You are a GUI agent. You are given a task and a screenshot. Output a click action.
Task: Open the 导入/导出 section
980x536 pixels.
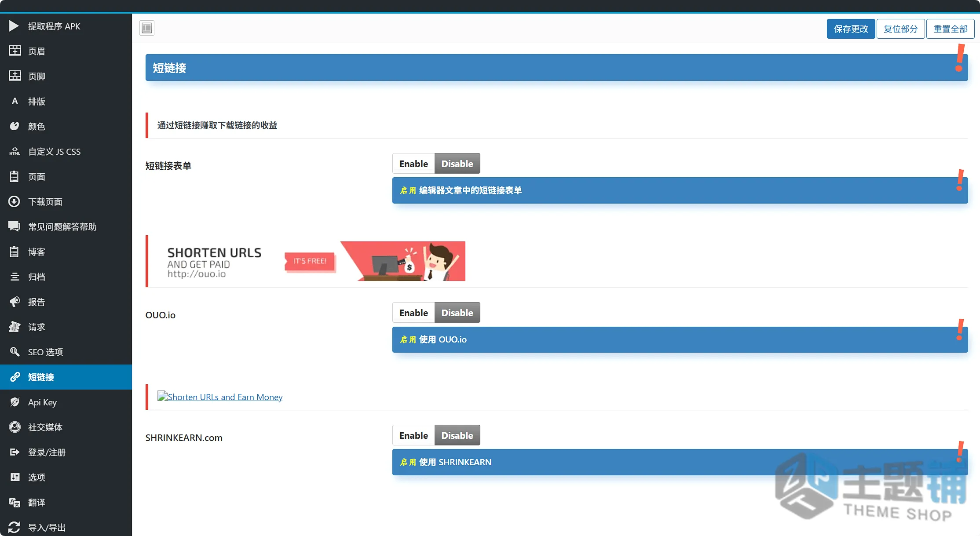66,527
